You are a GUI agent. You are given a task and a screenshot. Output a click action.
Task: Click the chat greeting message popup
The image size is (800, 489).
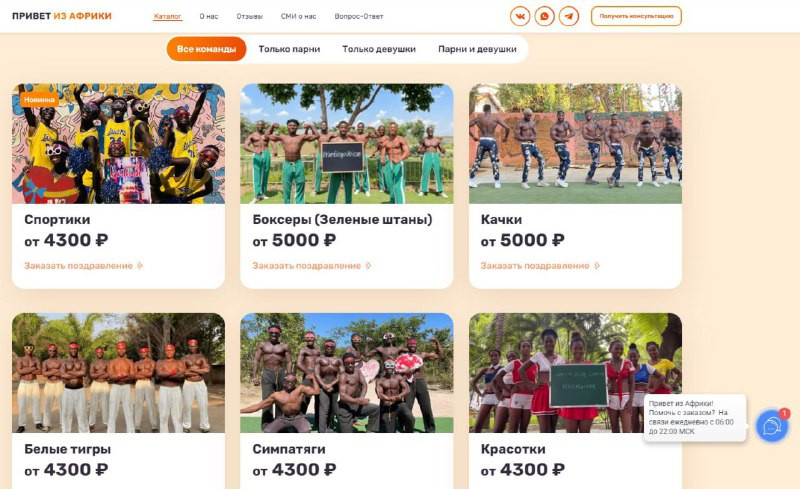pyautogui.click(x=695, y=417)
